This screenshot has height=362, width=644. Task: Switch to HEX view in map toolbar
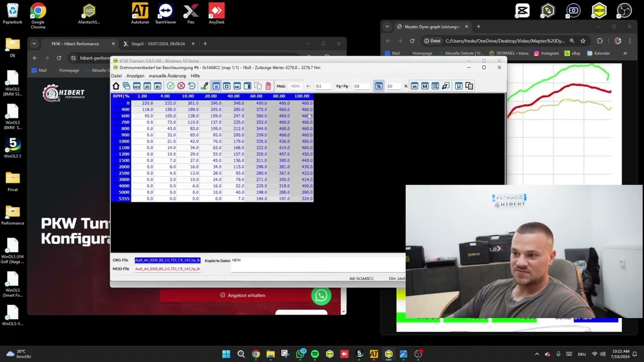136,86
